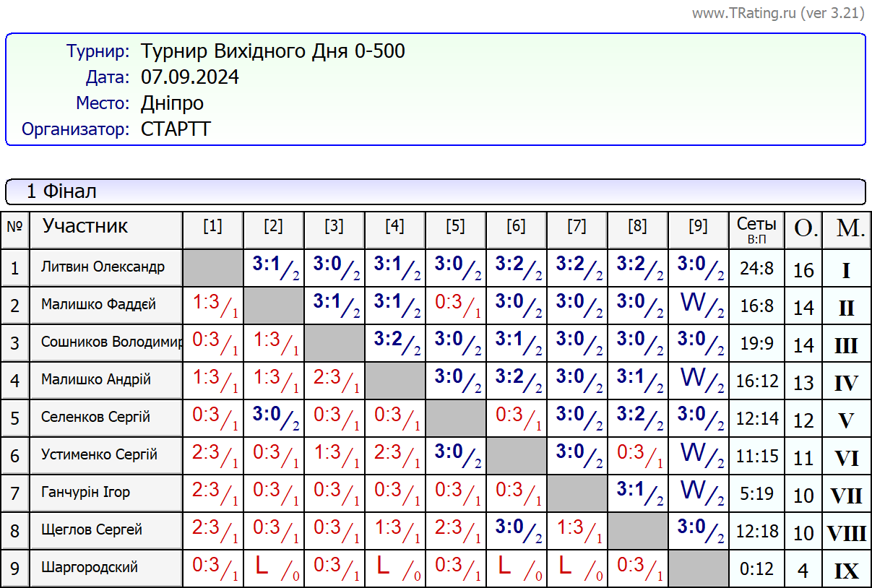872x588 pixels.
Task: Select Шаргородский in the participant column
Action: [x=105, y=568]
